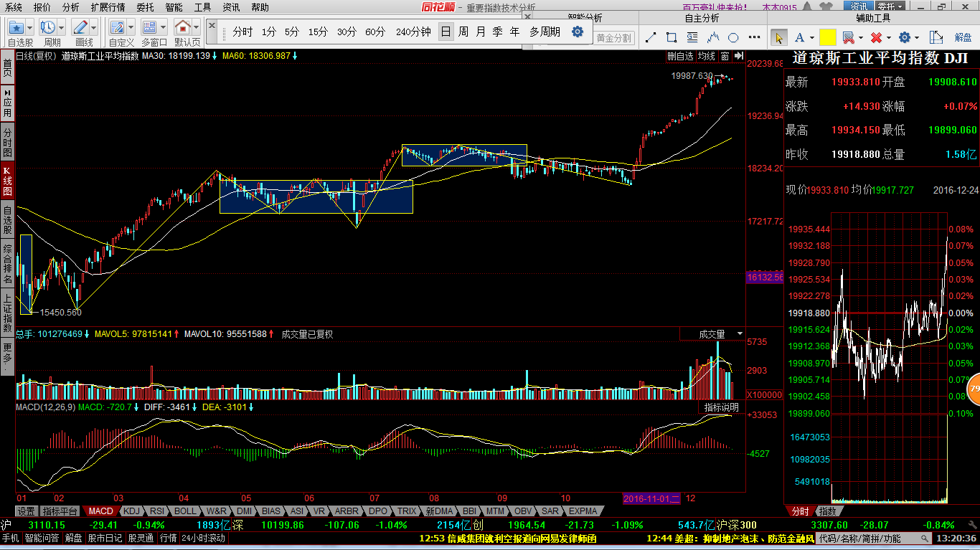Screen dimensions: 980x550
Task: Switch chart period to 60分
Action: coord(375,32)
